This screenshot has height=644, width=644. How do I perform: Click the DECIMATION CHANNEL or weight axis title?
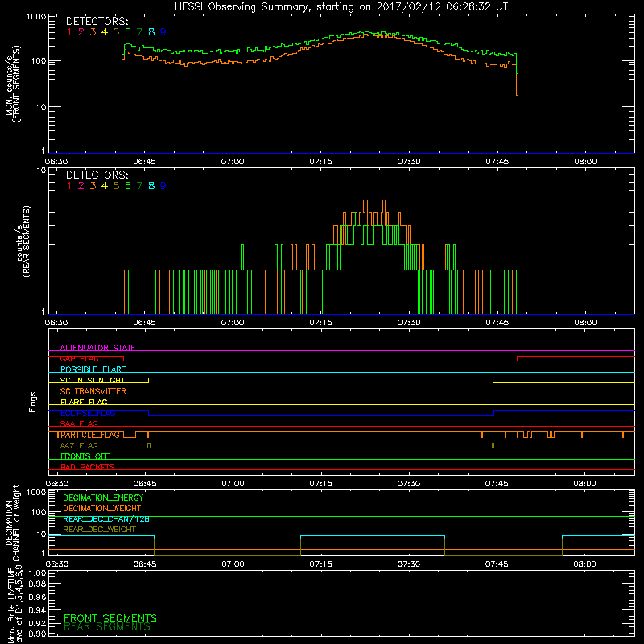[12, 522]
